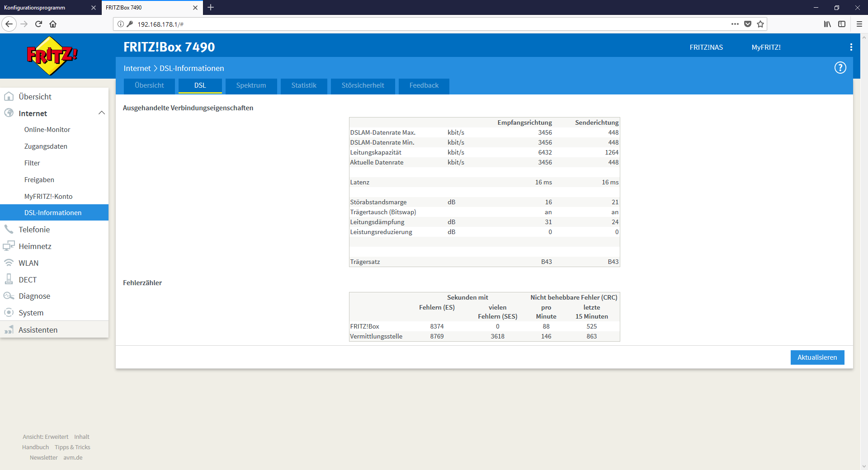
Task: Open the page actions three-dot icon
Action: tap(735, 24)
